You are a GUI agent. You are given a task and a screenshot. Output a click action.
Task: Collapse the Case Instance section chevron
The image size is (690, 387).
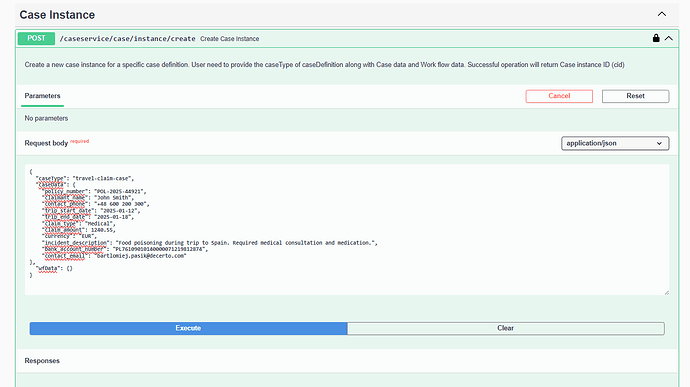pos(661,14)
